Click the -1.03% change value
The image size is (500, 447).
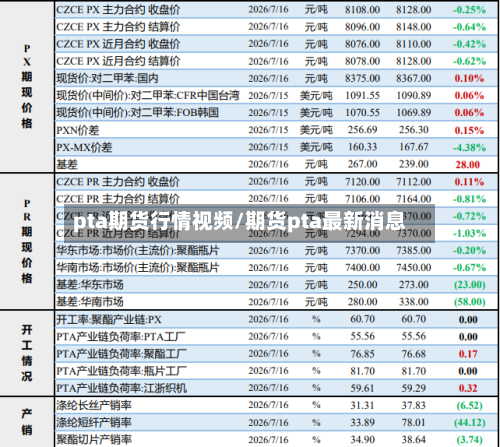click(469, 233)
